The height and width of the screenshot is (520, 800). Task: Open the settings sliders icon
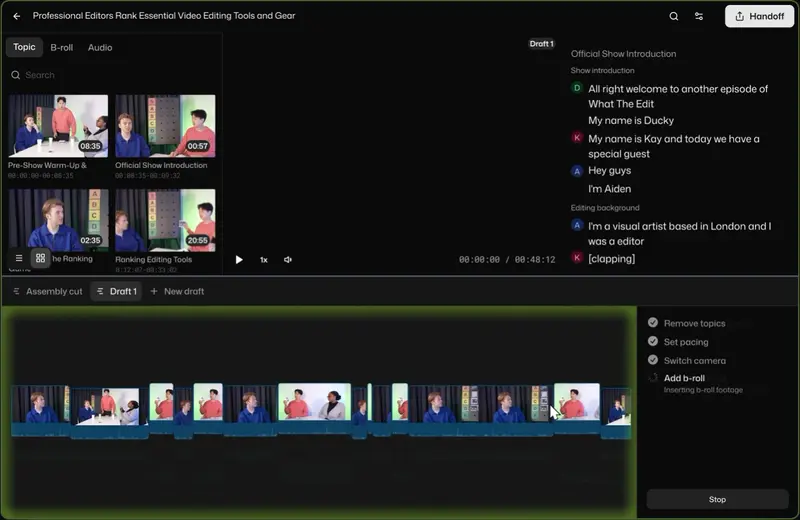coord(699,16)
